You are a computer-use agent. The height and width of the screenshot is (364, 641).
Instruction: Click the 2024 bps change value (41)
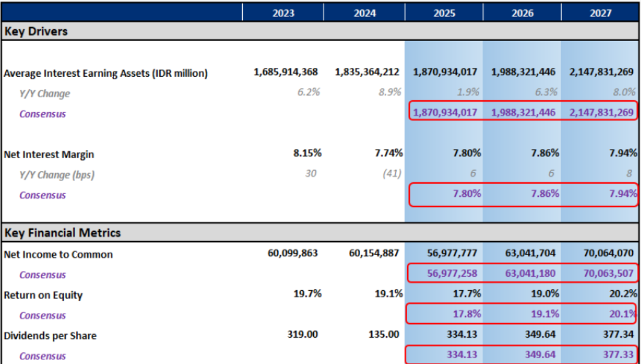point(391,174)
